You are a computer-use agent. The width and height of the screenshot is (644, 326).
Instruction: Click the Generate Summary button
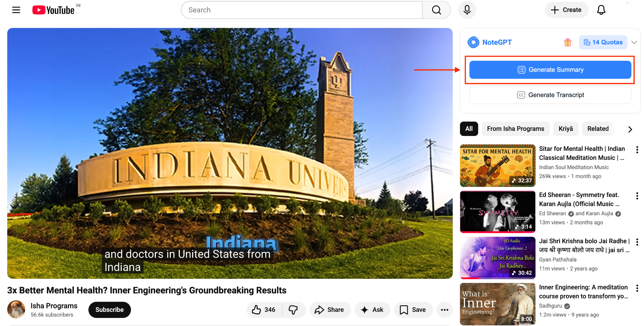click(550, 70)
